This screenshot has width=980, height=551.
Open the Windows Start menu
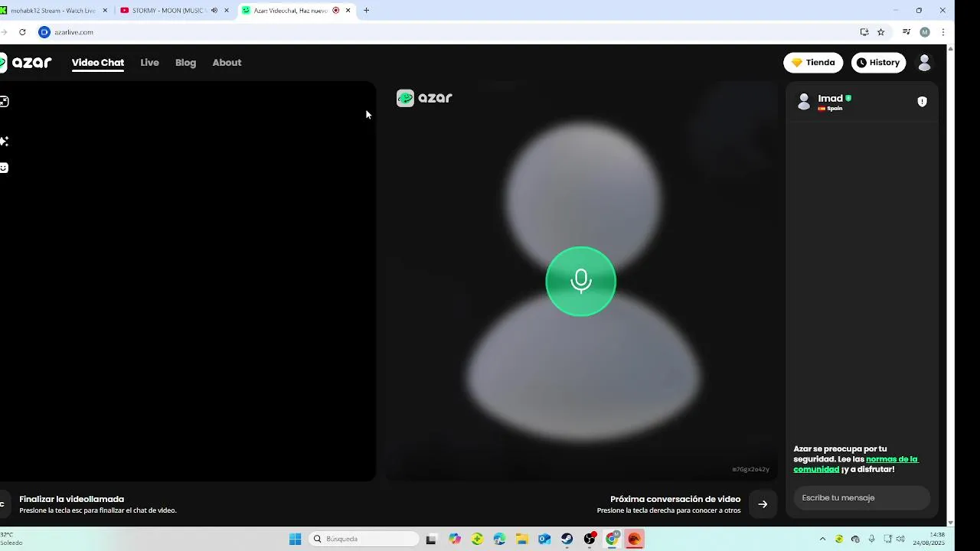click(295, 539)
